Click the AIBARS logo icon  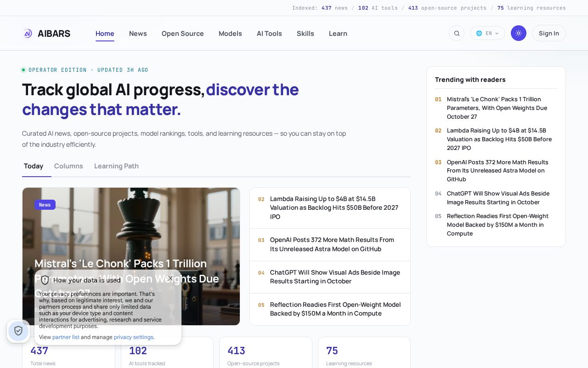click(28, 33)
